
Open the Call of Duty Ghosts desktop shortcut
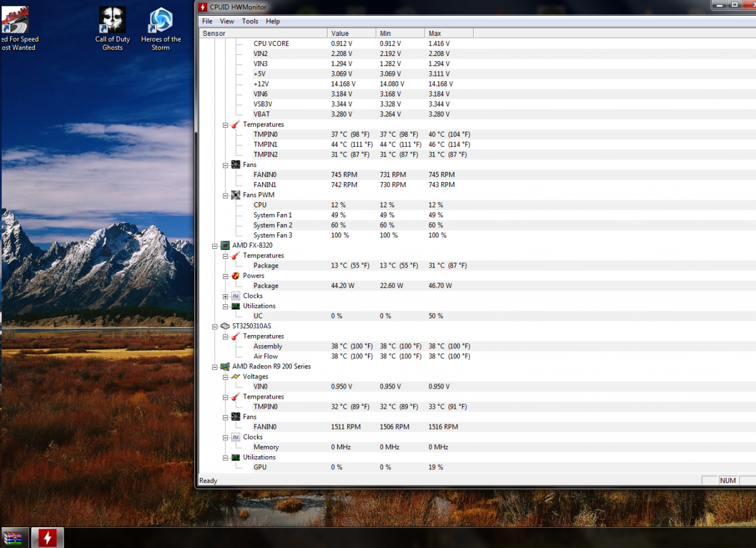click(112, 28)
